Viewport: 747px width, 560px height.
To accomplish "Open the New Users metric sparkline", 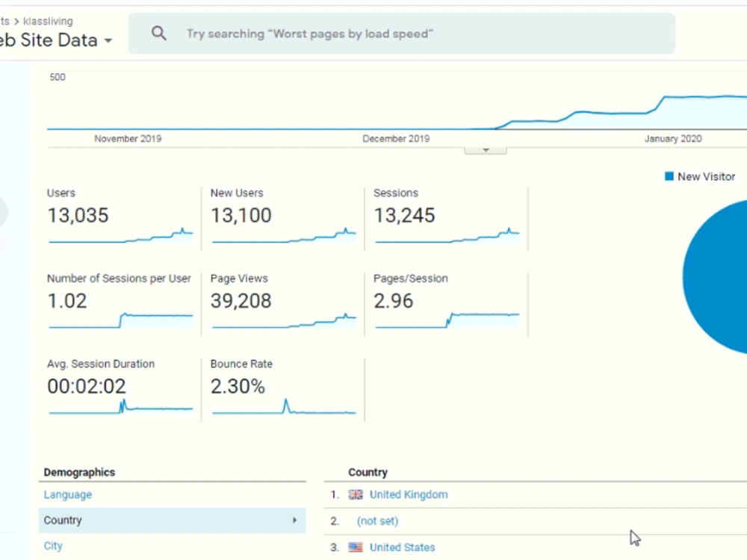I will click(x=284, y=236).
